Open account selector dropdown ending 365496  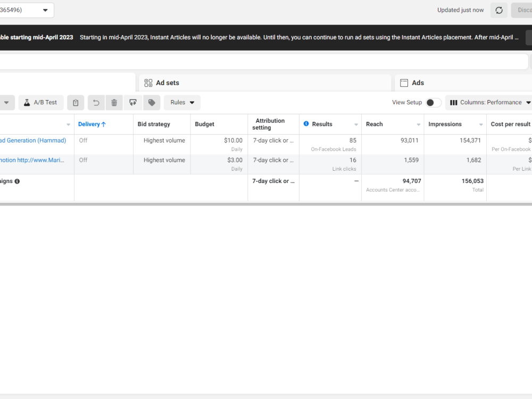tap(27, 10)
